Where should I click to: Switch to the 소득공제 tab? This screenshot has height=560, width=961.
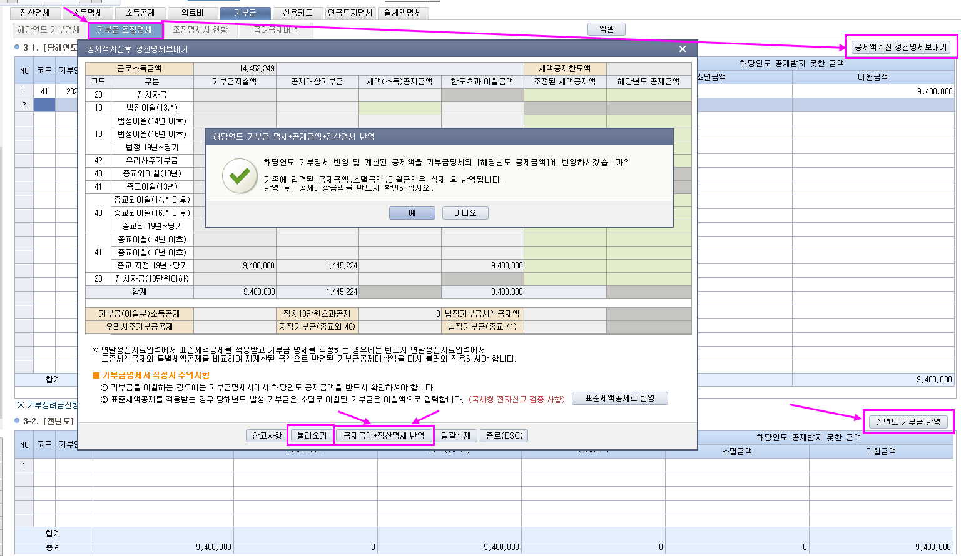[140, 13]
